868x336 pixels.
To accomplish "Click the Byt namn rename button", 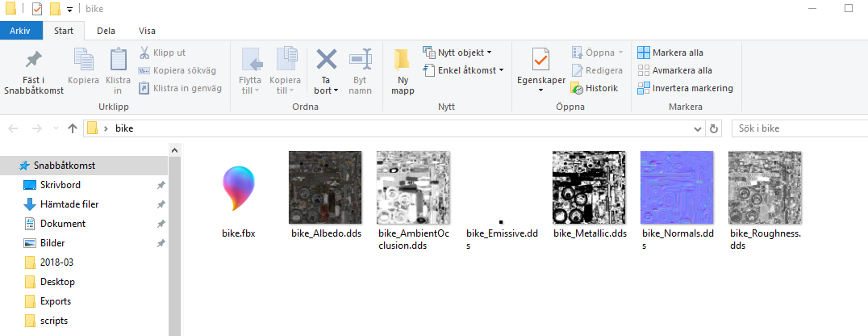I will click(362, 72).
